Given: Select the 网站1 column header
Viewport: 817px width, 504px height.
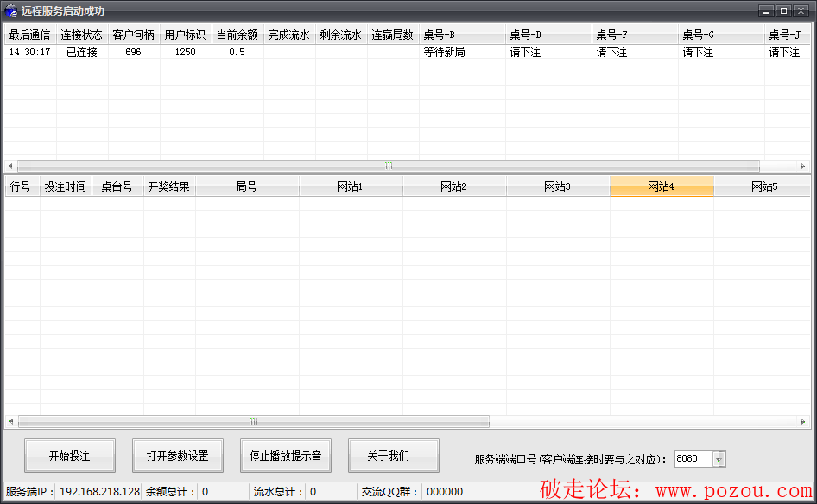Looking at the screenshot, I should click(351, 186).
